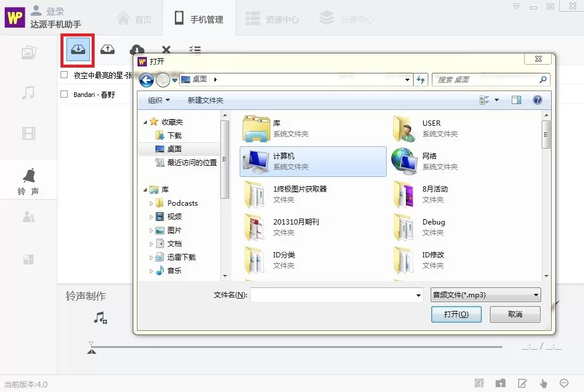
Task: Check the 夜空中最亮的星 song checkbox
Action: [64, 75]
